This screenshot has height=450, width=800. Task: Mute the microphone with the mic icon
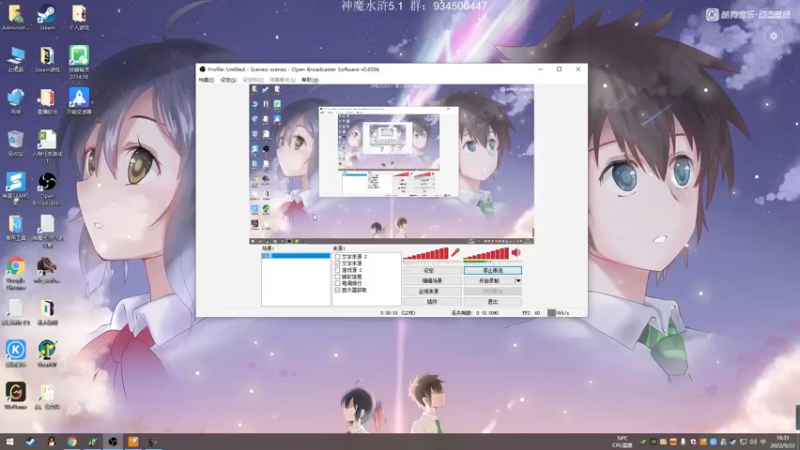[x=455, y=253]
